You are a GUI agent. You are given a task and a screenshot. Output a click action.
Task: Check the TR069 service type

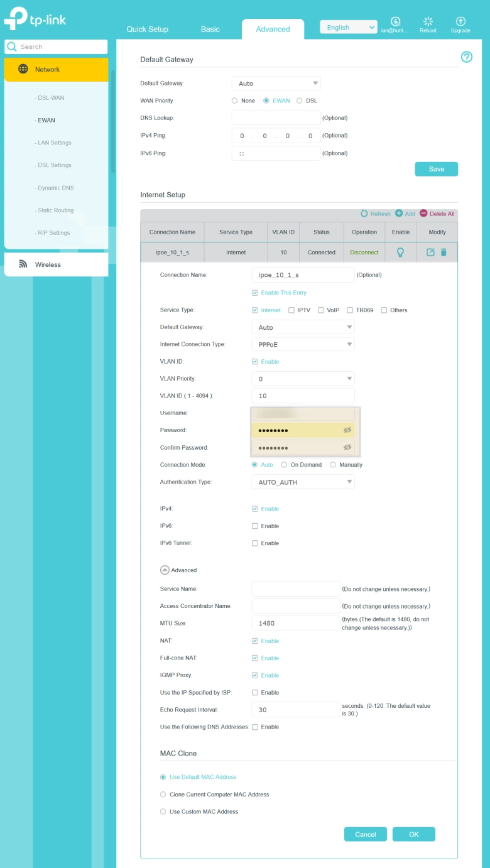[x=351, y=310]
